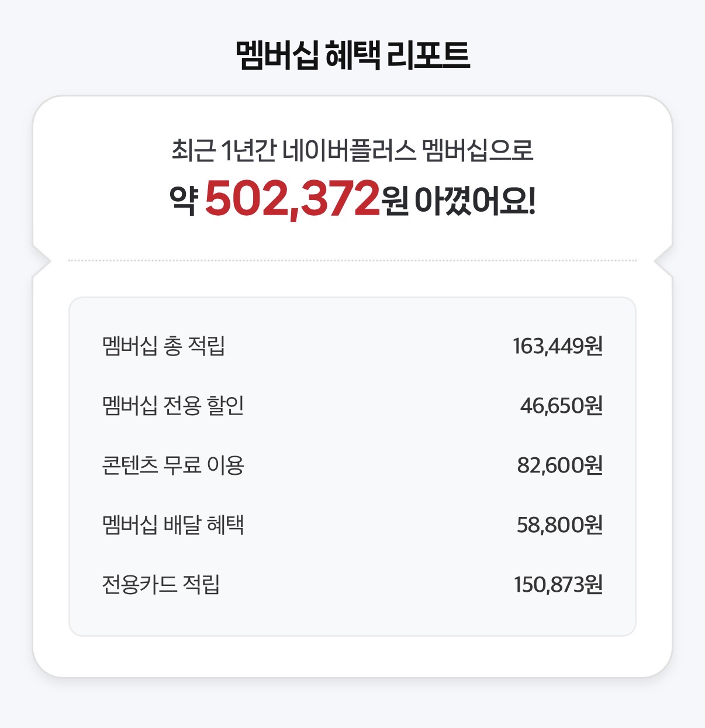The width and height of the screenshot is (705, 728).
Task: Select the 최근 1년간 네이버플러스 멤버십으로 text
Action: click(x=352, y=150)
